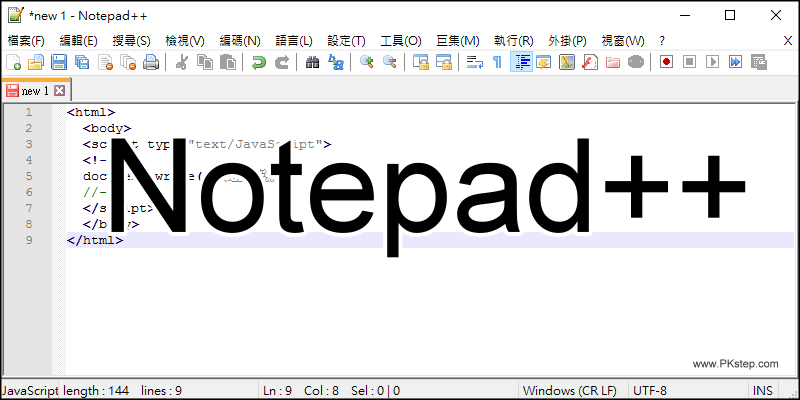Copy selection with the Copy icon

point(205,62)
